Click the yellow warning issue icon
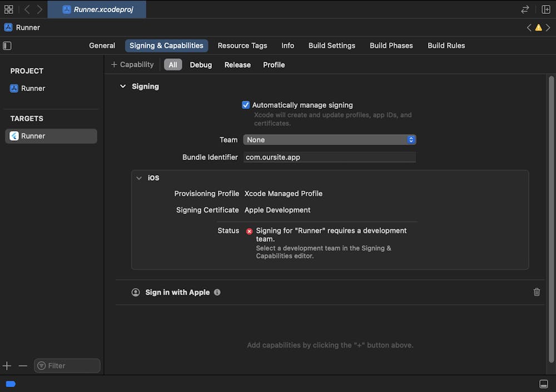 coord(538,28)
